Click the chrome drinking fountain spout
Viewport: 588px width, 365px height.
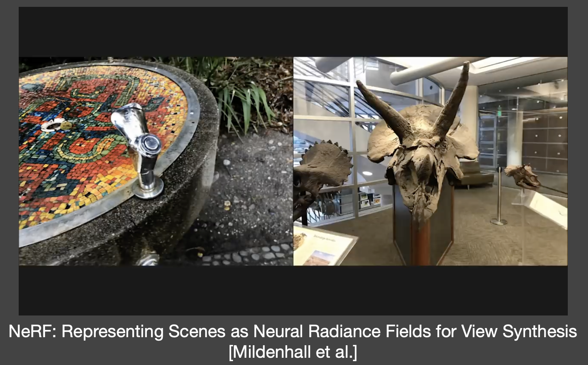click(139, 149)
